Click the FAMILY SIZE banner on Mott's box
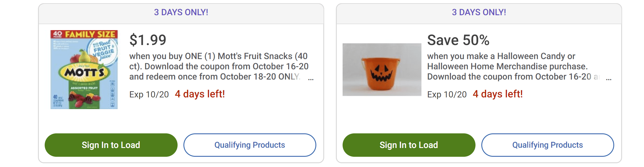The height and width of the screenshot is (167, 644). [90, 34]
